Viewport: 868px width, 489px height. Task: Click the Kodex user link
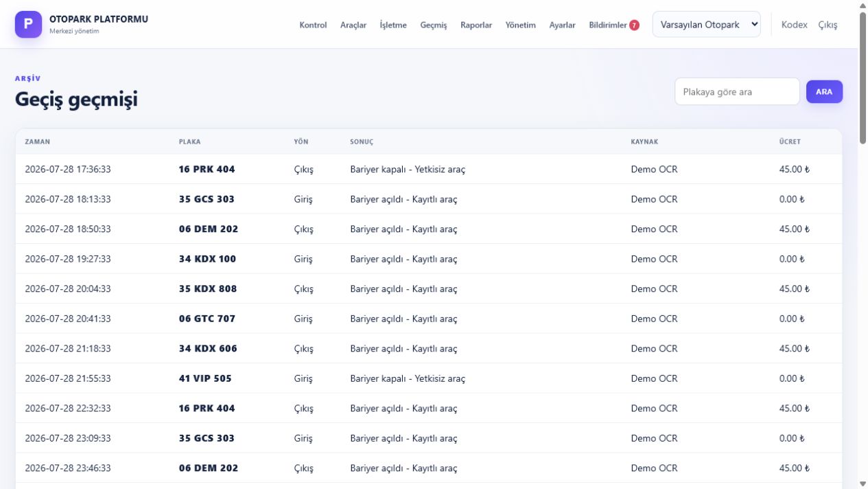[x=795, y=25]
